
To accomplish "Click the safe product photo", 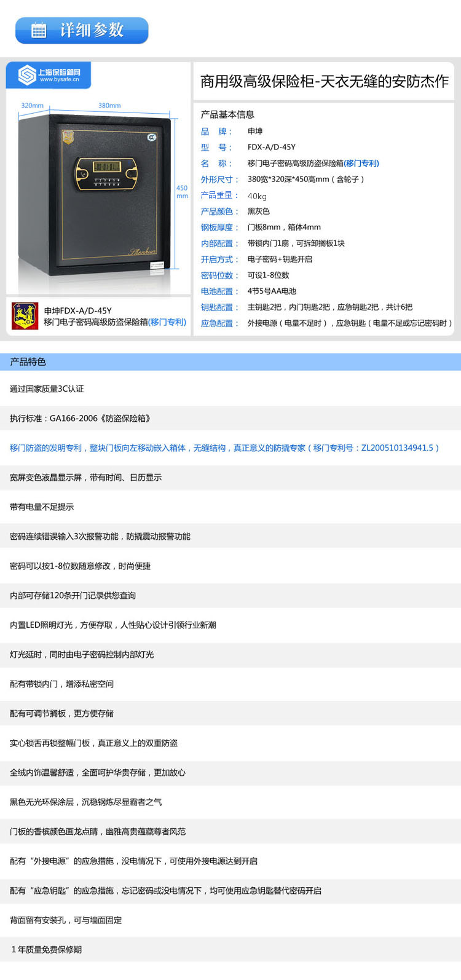I will (93, 195).
